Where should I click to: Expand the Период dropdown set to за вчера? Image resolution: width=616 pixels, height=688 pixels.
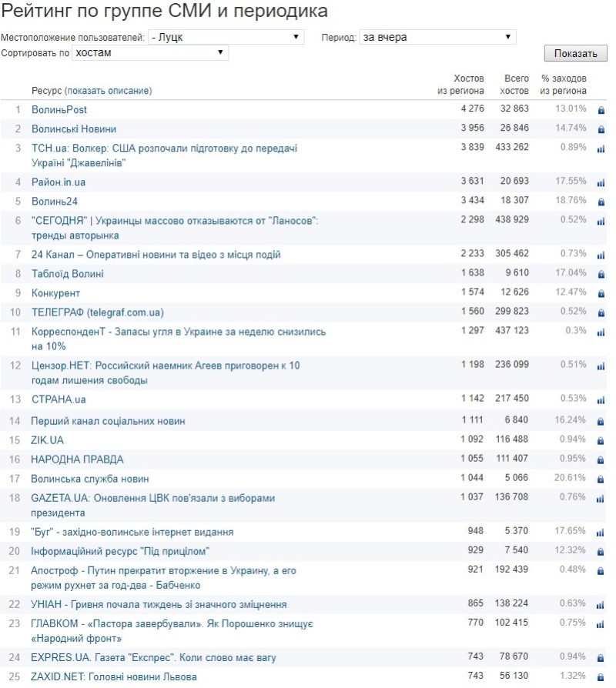pos(437,37)
